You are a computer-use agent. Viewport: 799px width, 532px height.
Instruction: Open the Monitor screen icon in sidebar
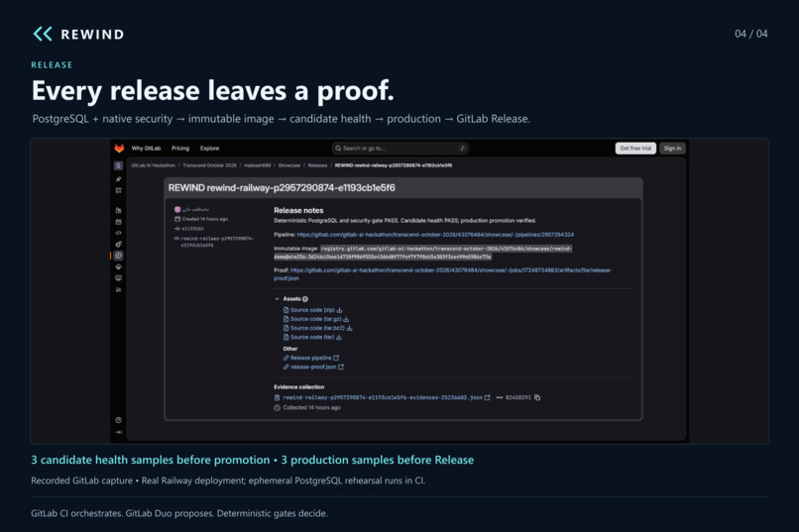[118, 278]
